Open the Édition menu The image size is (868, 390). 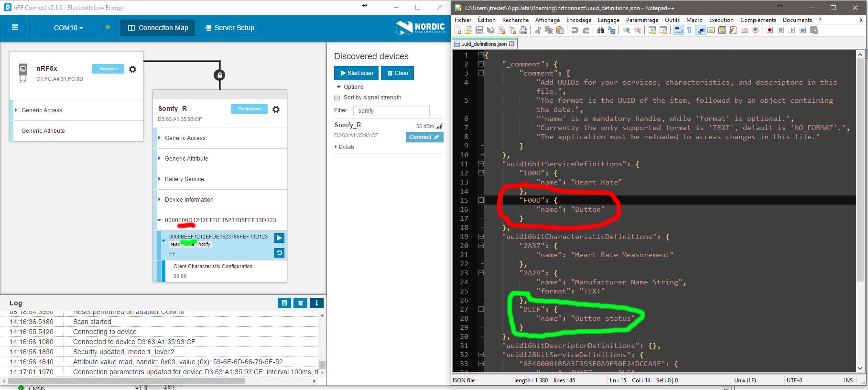click(x=487, y=20)
